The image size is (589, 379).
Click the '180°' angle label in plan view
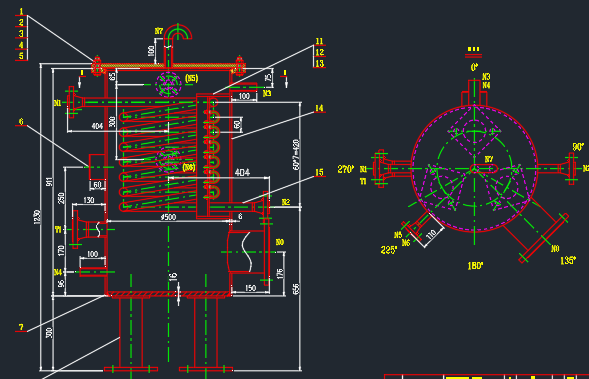pos(475,266)
